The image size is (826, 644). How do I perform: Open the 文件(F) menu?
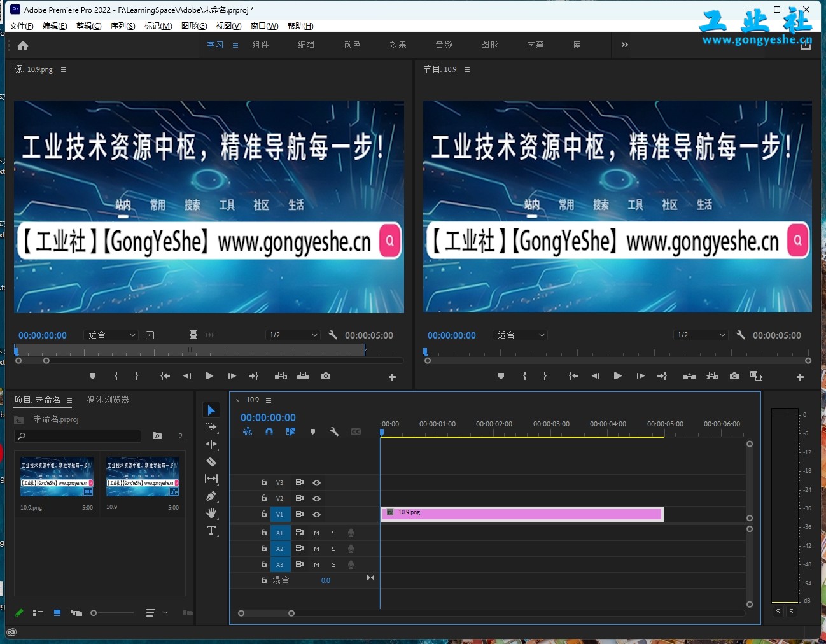pos(22,26)
